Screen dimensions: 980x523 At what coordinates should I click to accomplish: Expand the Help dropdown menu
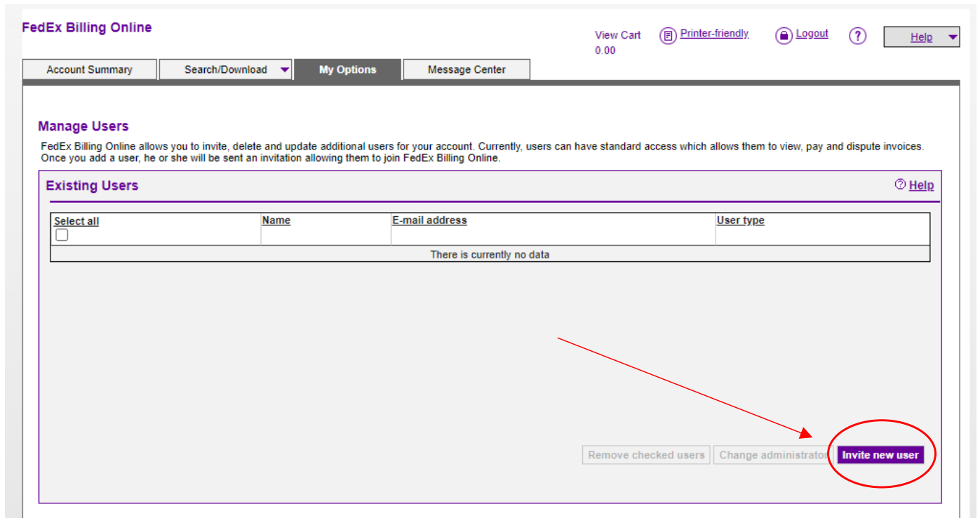tap(921, 37)
